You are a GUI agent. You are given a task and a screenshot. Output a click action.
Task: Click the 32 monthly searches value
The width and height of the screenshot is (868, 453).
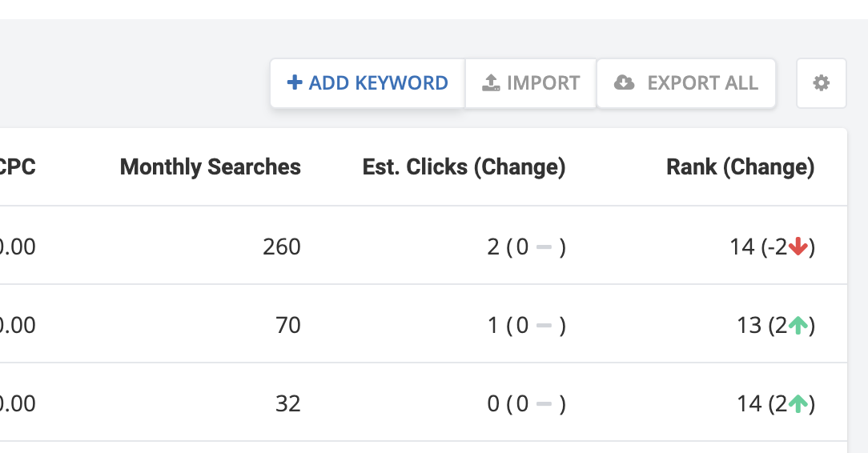pyautogui.click(x=287, y=404)
